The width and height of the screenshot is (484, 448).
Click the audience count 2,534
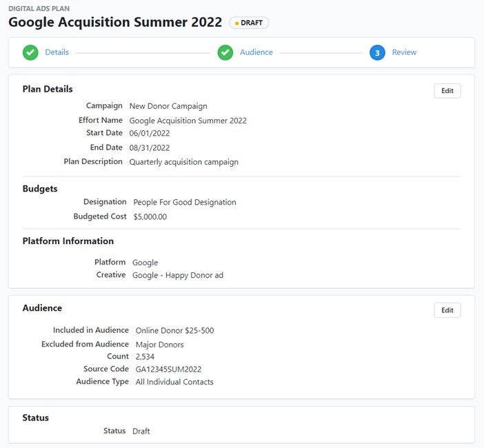(145, 357)
